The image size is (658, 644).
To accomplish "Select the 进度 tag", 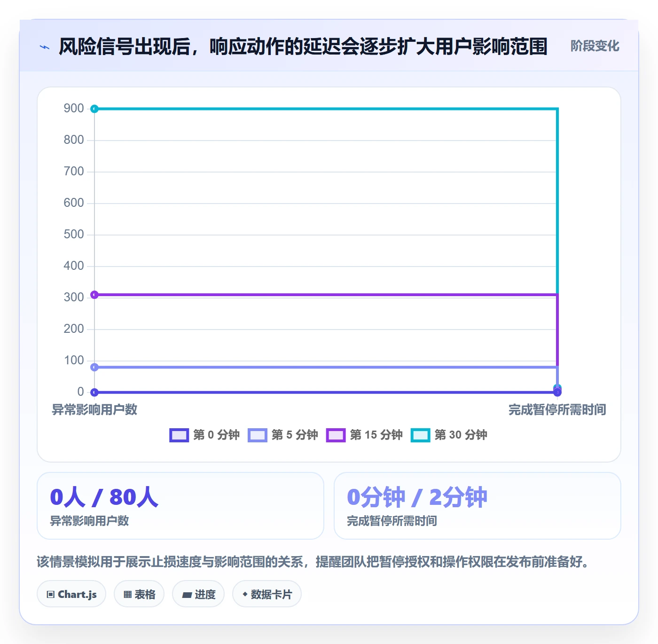I will click(x=198, y=594).
